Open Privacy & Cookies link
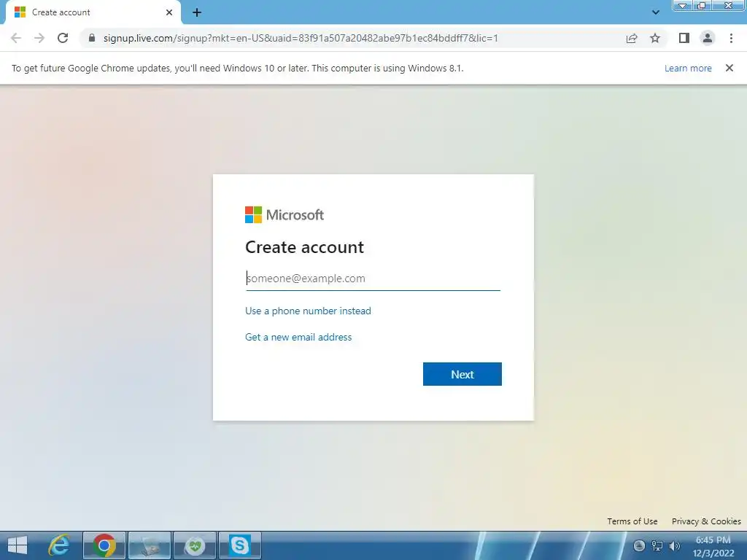This screenshot has height=560, width=747. 706,521
